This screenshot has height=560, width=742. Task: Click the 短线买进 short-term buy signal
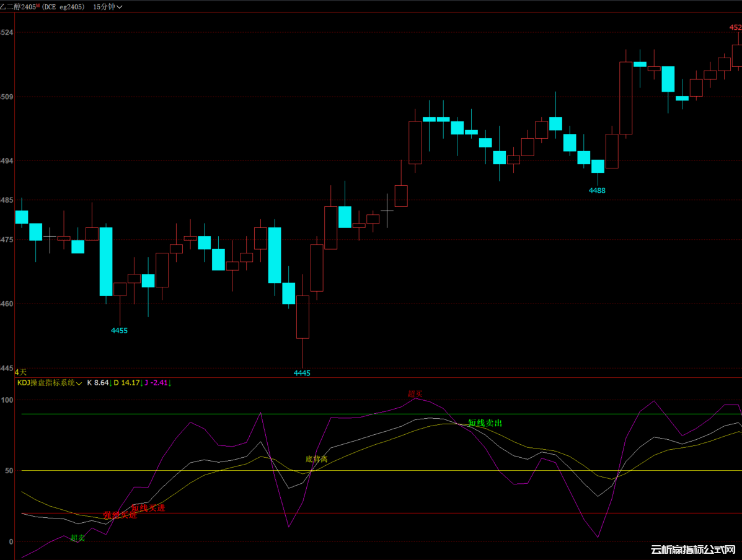pos(148,508)
